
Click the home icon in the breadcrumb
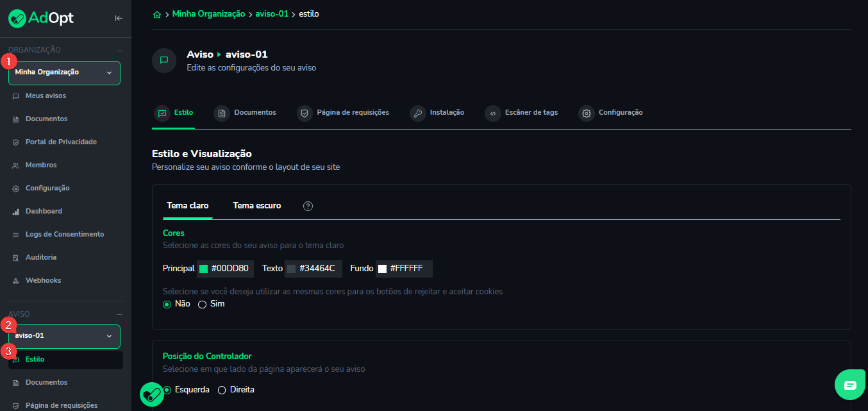pyautogui.click(x=156, y=13)
